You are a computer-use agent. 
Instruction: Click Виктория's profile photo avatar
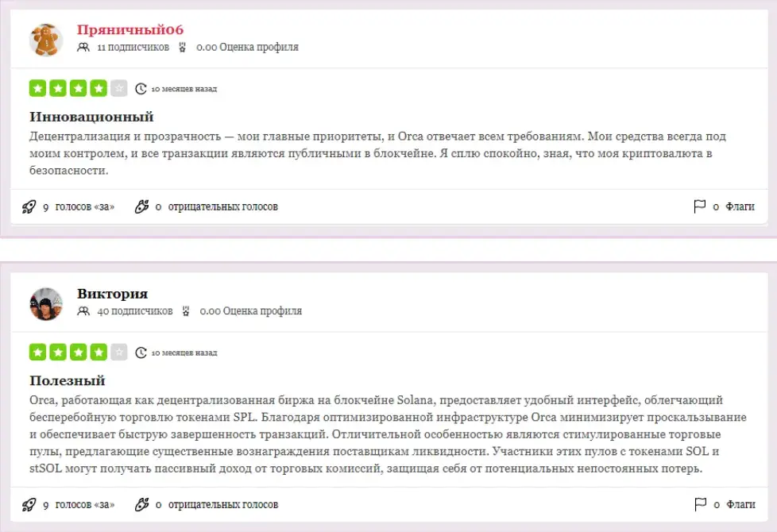pyautogui.click(x=45, y=303)
